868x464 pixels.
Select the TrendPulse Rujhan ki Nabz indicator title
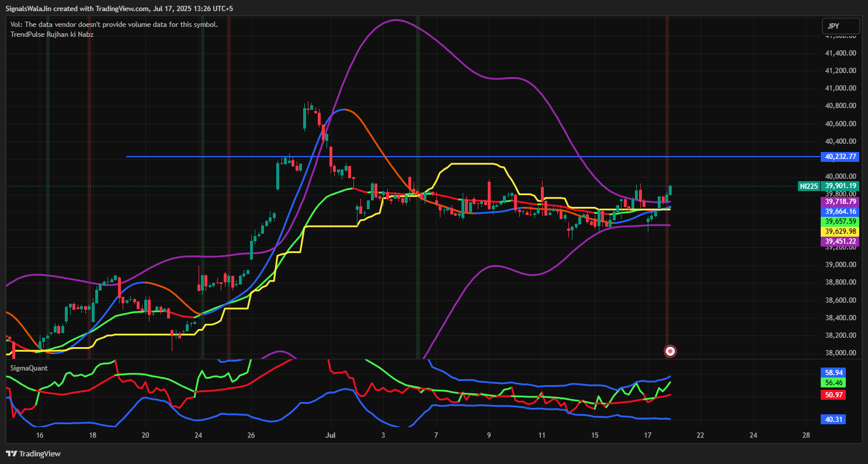point(52,34)
